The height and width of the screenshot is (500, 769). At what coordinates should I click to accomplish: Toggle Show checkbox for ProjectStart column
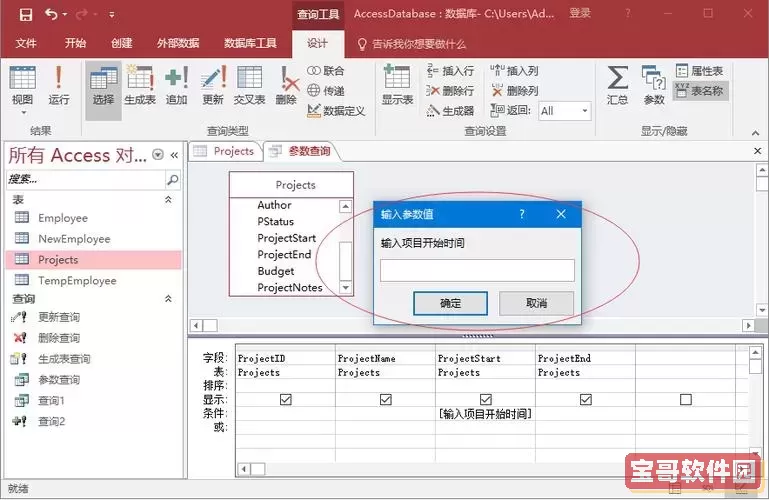(x=486, y=400)
